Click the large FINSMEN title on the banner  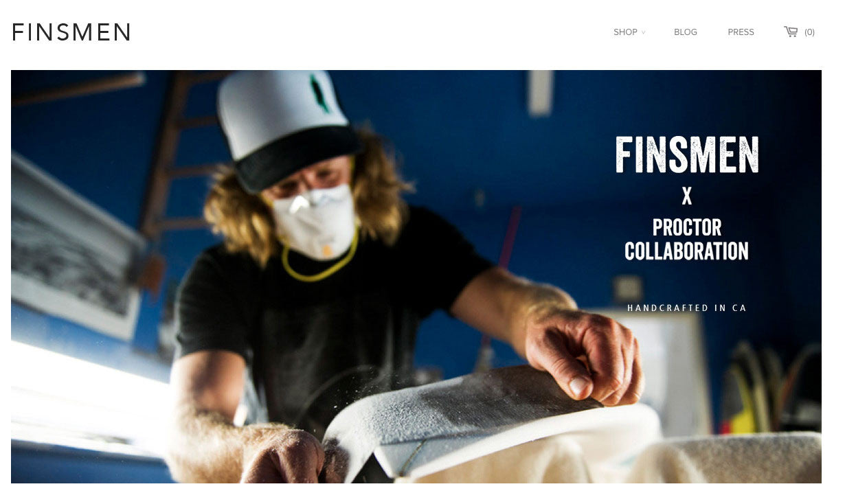coord(687,154)
